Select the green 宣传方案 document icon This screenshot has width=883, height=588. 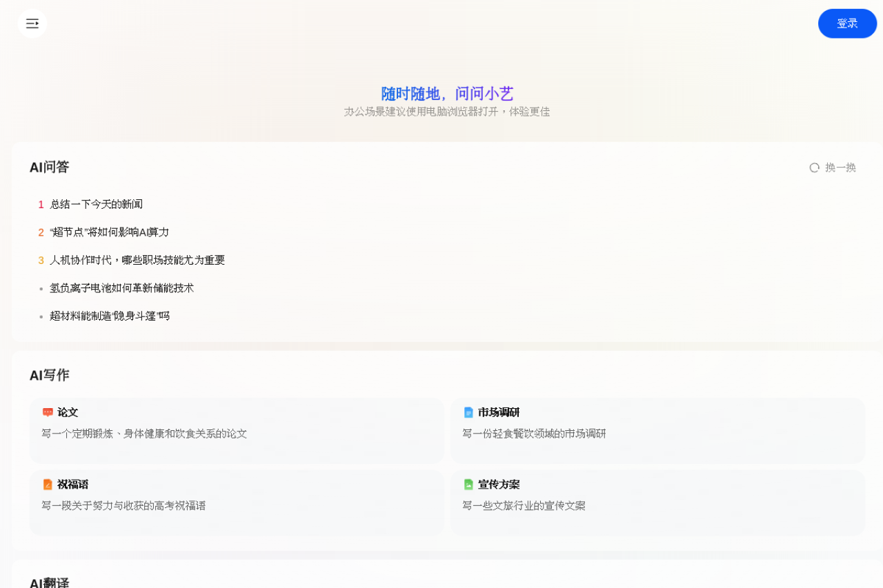(468, 484)
